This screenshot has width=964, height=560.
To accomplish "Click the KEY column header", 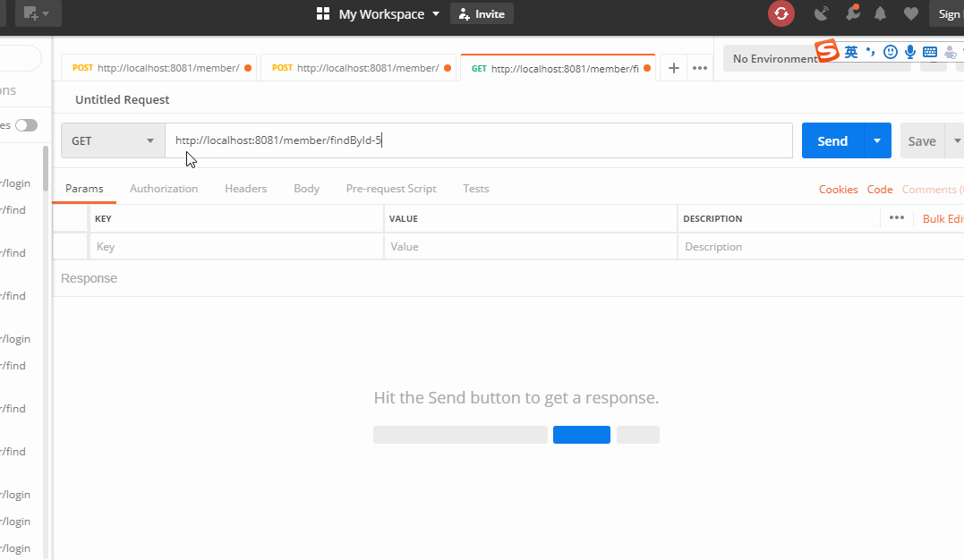I will pyautogui.click(x=103, y=219).
